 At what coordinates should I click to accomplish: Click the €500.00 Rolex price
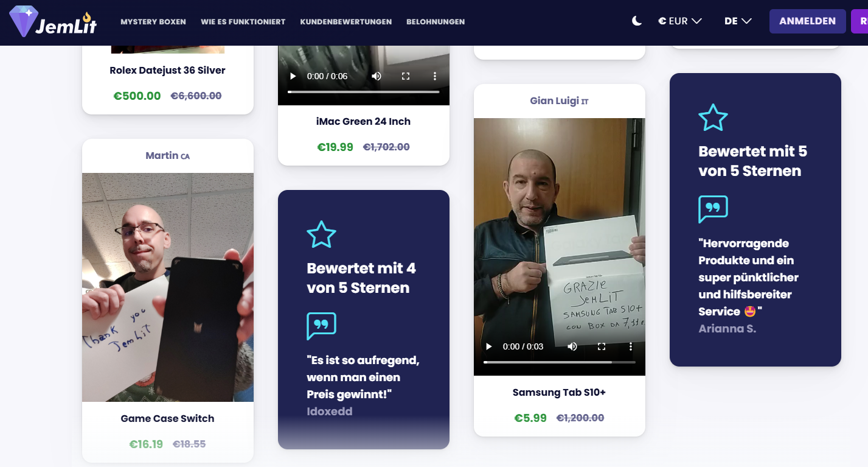tap(137, 96)
